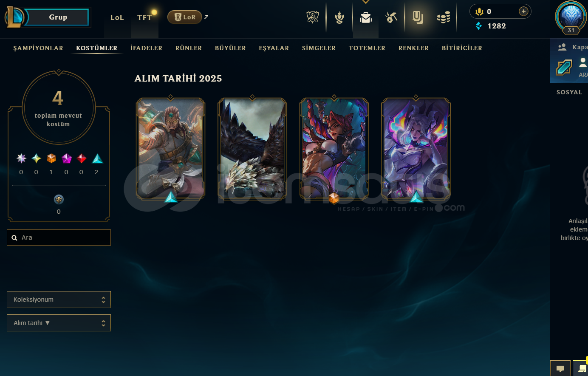The height and width of the screenshot is (376, 588).
Task: Open the chat bubble icon
Action: (x=560, y=368)
